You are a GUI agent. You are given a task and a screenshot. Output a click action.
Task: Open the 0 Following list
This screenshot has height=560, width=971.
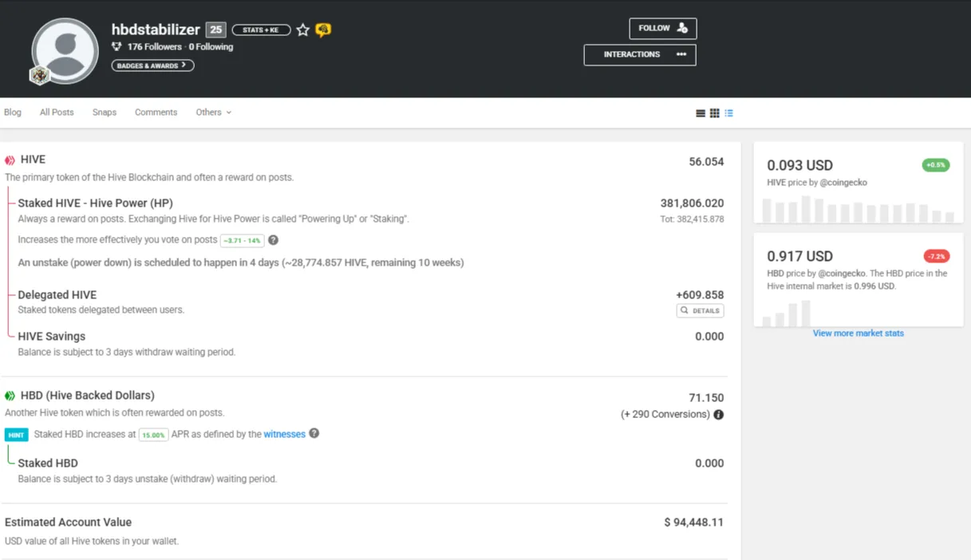[211, 47]
